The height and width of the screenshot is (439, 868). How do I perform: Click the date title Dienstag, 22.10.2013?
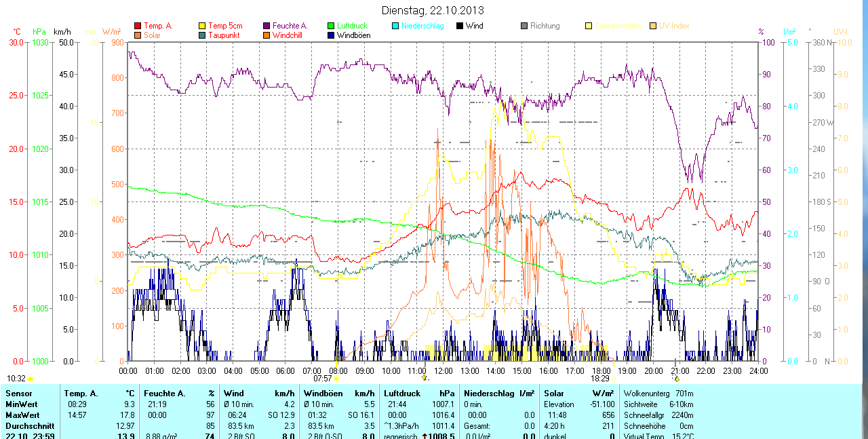pyautogui.click(x=433, y=9)
